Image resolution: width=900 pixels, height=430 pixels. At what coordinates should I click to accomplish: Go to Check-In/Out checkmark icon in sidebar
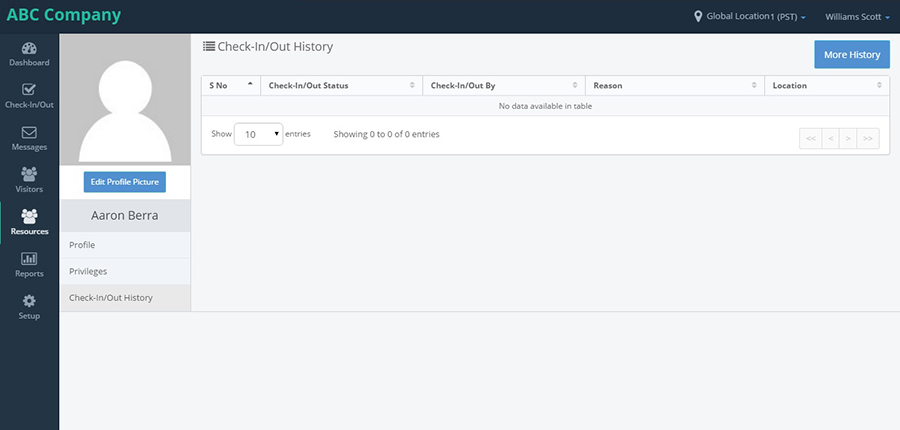click(x=29, y=90)
